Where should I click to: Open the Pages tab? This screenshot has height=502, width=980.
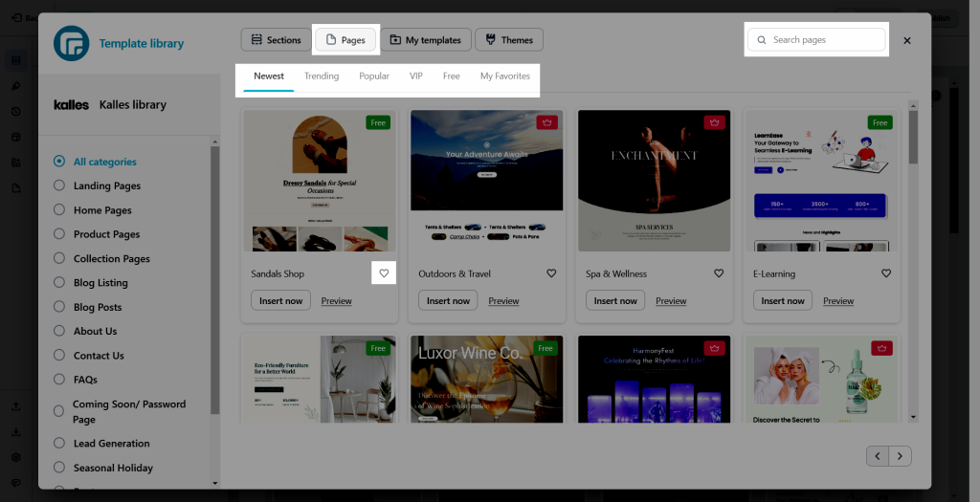pyautogui.click(x=345, y=40)
